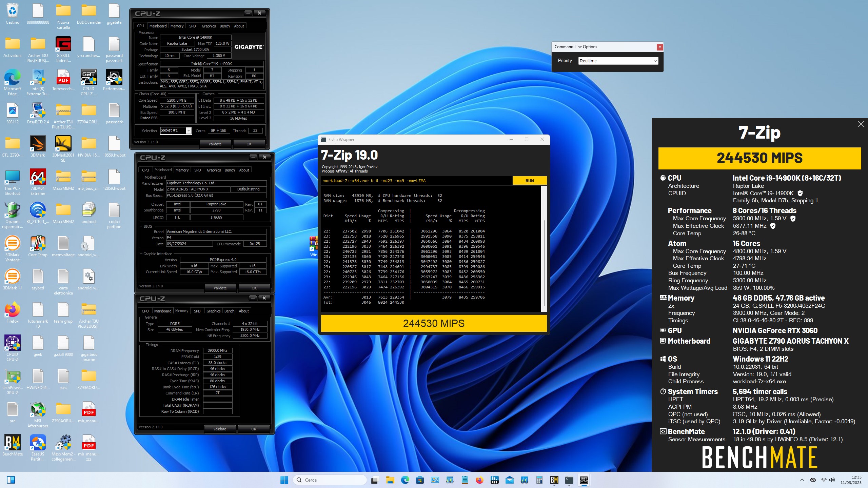Screen dimensions: 868x488
Task: Open SPD tab in top CPU-Z window
Action: (192, 26)
